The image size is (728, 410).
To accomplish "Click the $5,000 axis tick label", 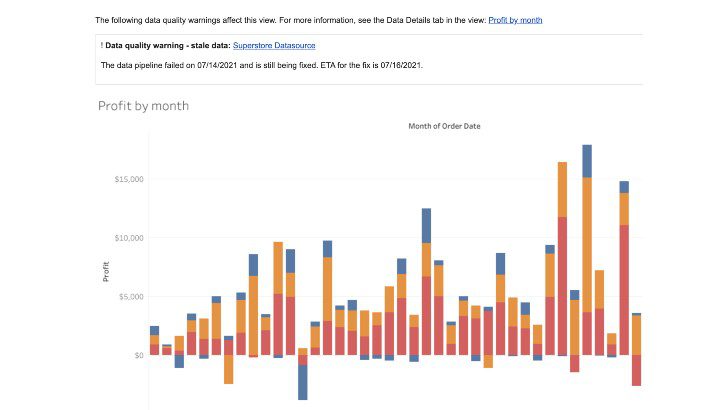I will (131, 297).
